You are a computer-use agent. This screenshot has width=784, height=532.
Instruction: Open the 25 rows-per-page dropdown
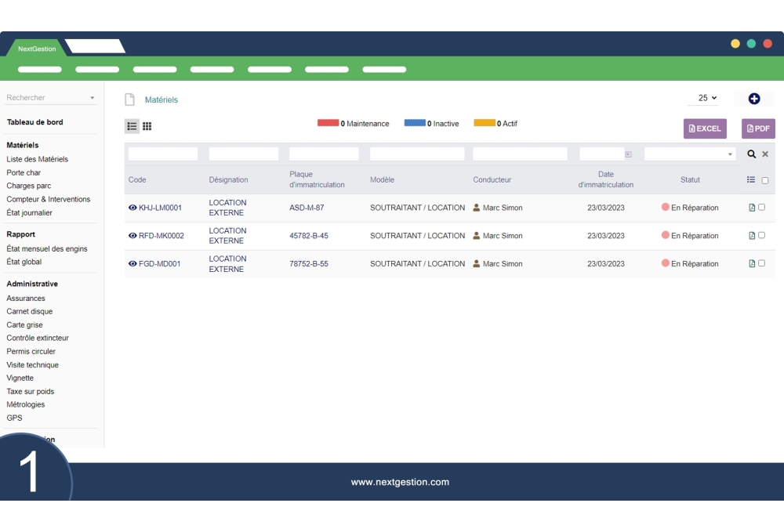(x=707, y=98)
